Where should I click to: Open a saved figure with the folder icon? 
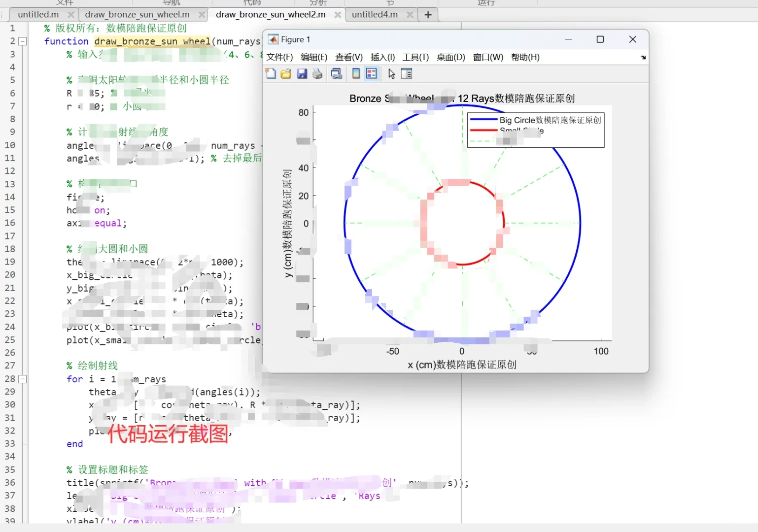tap(286, 73)
